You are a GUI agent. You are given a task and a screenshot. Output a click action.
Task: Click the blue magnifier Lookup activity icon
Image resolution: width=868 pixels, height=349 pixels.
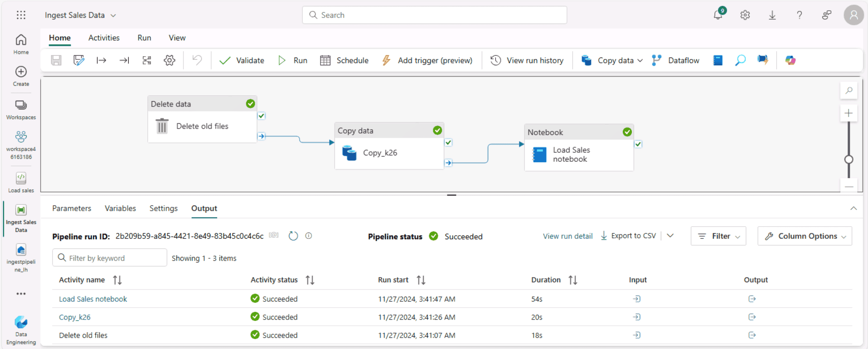(x=740, y=60)
